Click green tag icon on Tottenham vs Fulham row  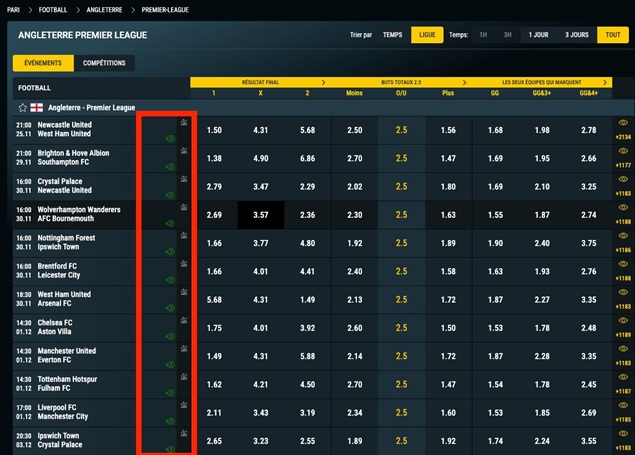(170, 393)
